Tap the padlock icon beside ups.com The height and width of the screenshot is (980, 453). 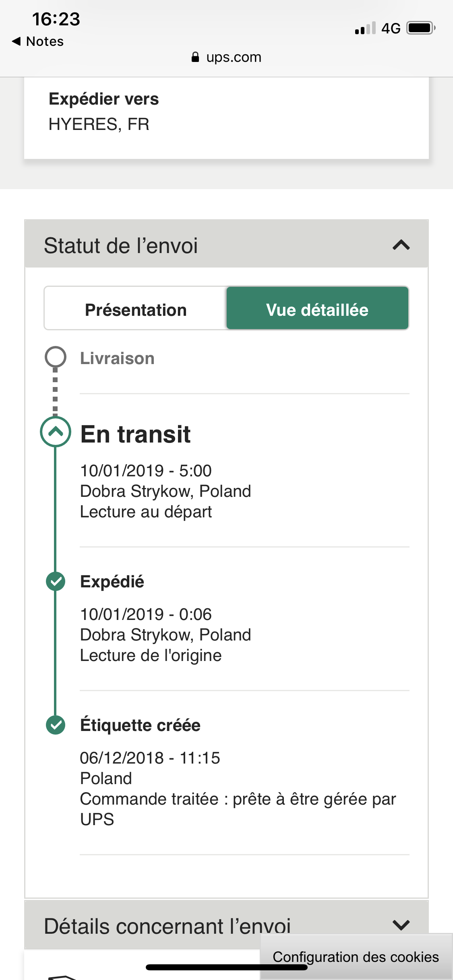[195, 57]
